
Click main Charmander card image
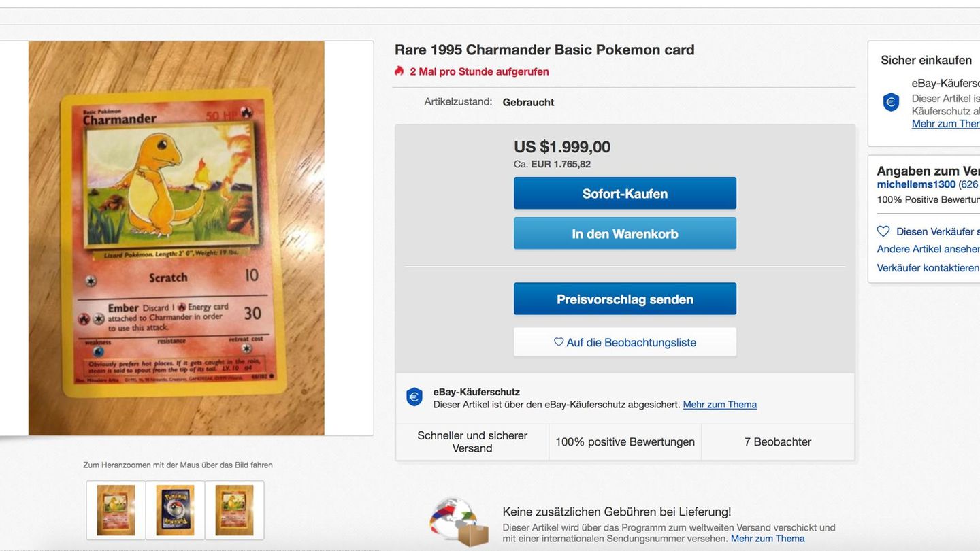coord(176,238)
